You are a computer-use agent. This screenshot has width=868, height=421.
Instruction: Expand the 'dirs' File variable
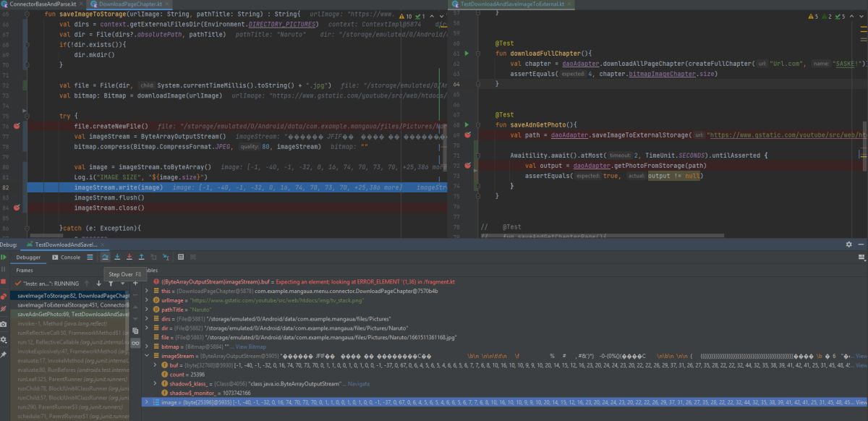click(147, 319)
